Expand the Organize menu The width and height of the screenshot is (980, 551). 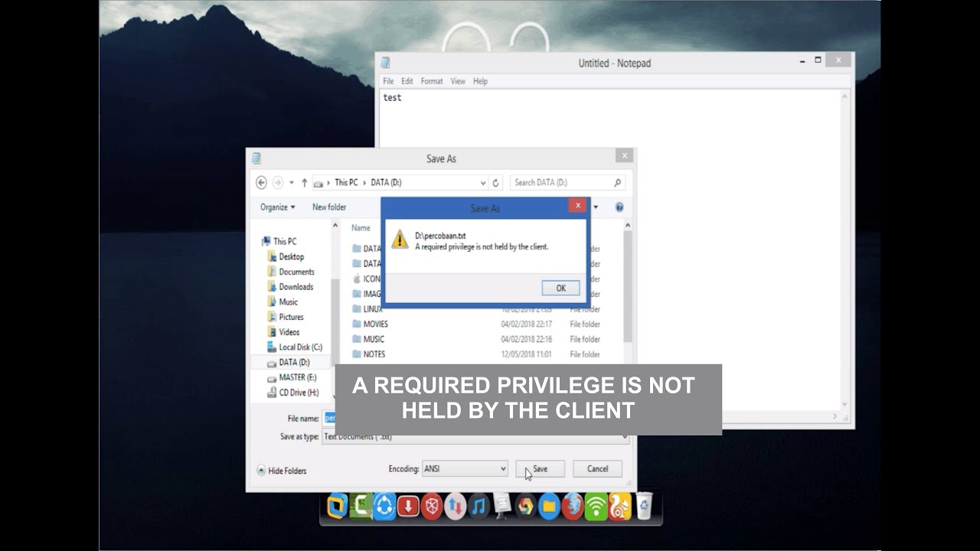[277, 207]
